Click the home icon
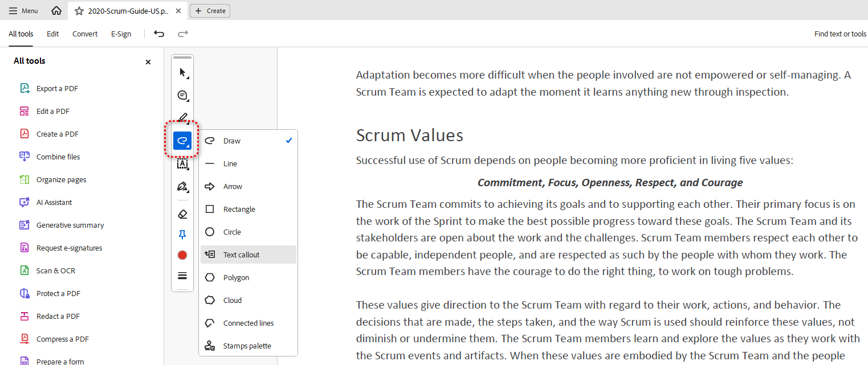The image size is (868, 365). tap(56, 11)
